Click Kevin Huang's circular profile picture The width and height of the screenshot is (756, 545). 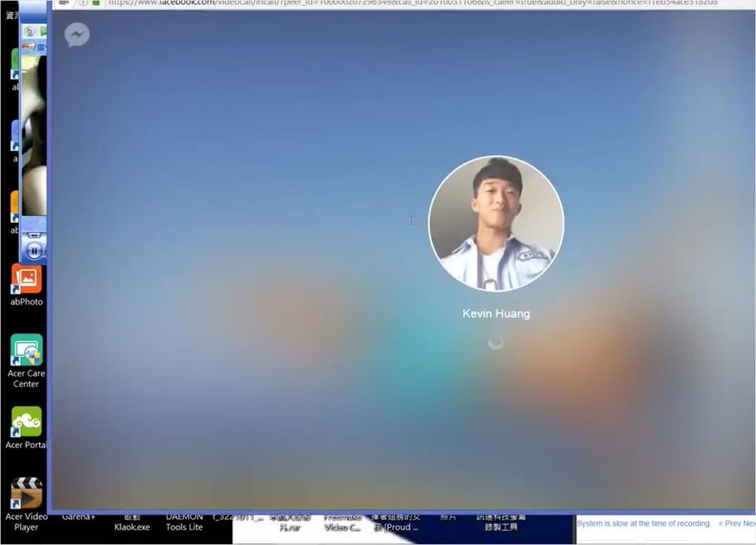[496, 224]
